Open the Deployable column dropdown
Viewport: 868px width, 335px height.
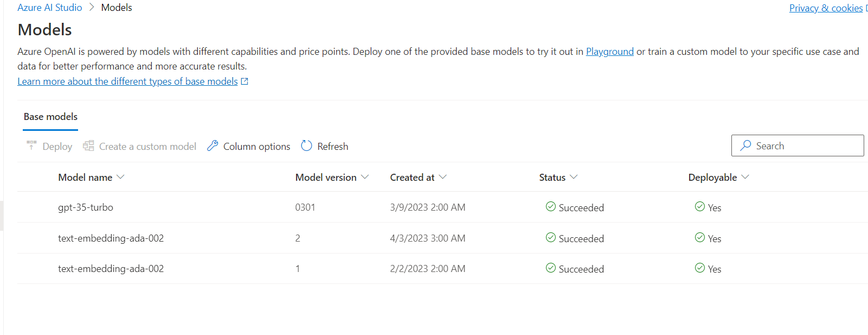click(x=745, y=177)
